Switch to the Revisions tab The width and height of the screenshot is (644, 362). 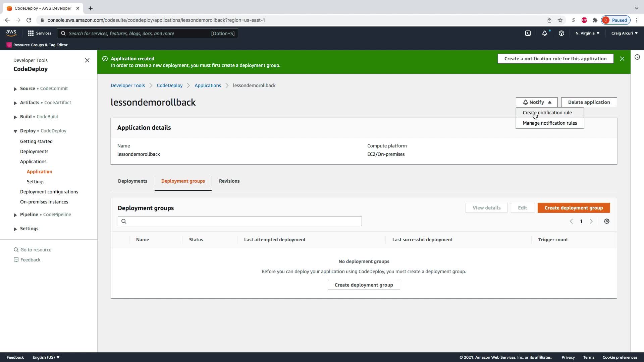[x=229, y=181]
